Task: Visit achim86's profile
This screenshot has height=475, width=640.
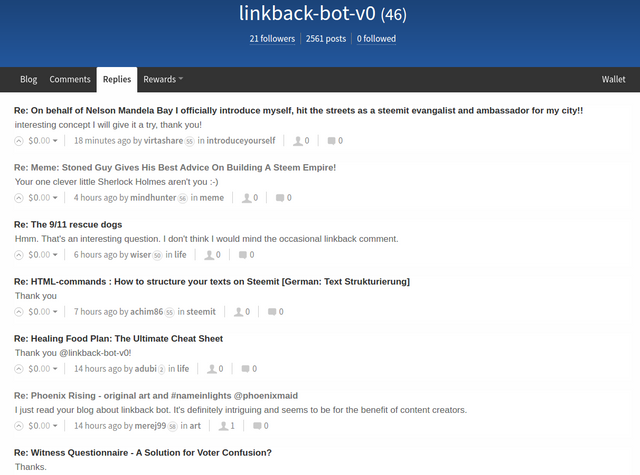Action: click(147, 312)
